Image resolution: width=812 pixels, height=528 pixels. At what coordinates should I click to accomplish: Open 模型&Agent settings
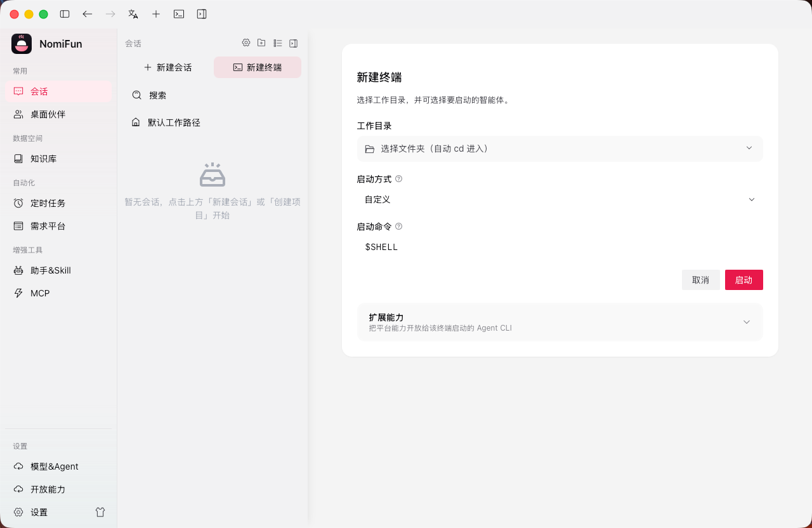[x=58, y=466]
